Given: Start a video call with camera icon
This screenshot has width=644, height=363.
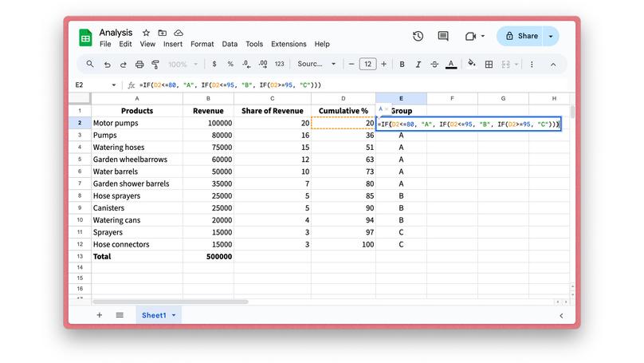Looking at the screenshot, I should tap(470, 36).
